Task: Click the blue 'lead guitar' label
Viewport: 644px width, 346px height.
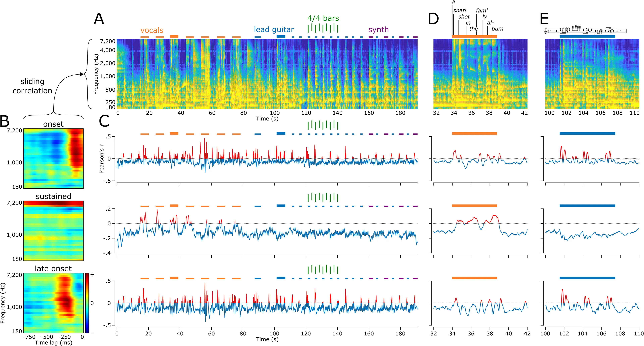Action: click(274, 30)
